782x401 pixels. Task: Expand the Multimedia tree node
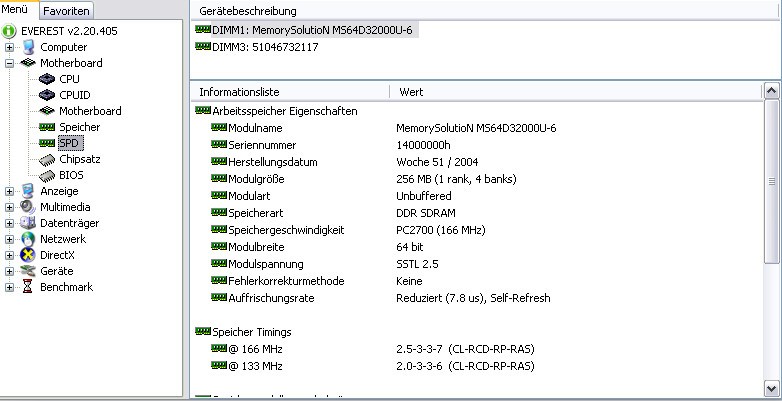tap(9, 207)
